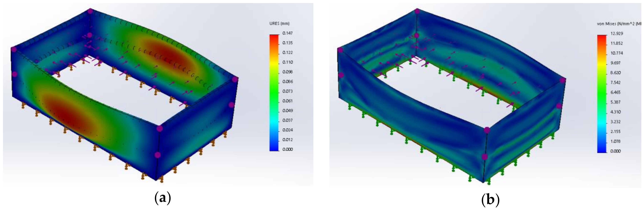This screenshot has width=644, height=212.
Task: Click the 0.000 value on URES legend
Action: (287, 149)
